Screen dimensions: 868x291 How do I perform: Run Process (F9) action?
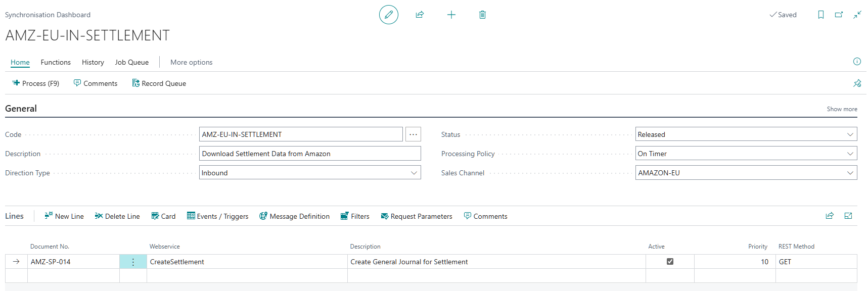coord(36,83)
